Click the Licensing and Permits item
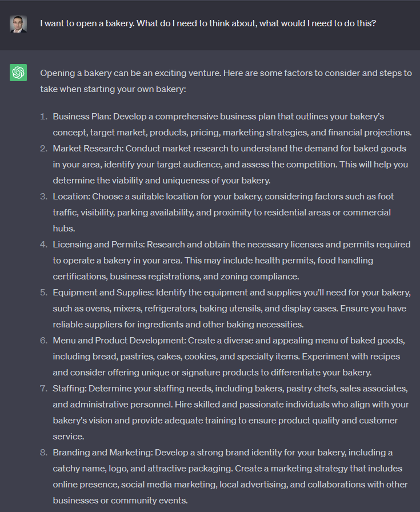This screenshot has width=420, height=512. pos(231,260)
